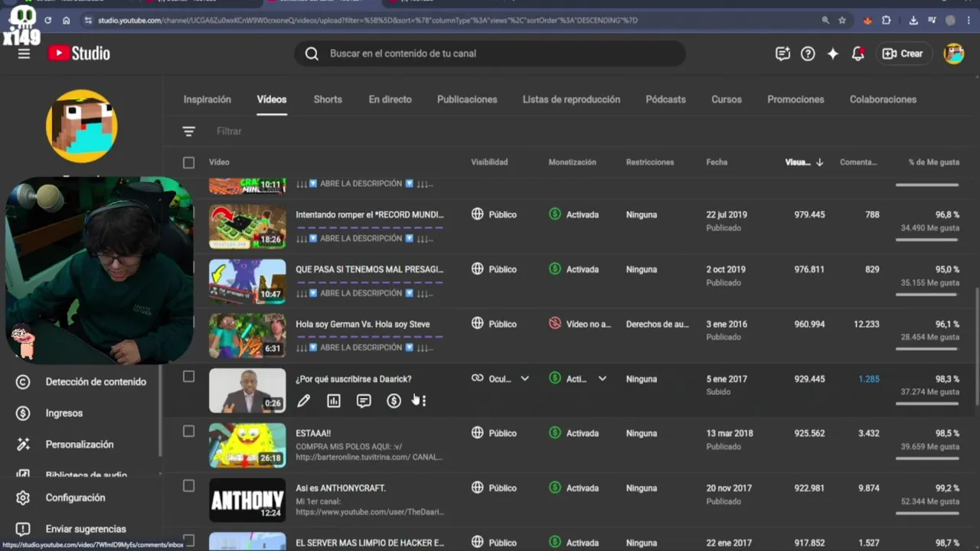
Task: Open comments icon for Daarick video
Action: 364,400
